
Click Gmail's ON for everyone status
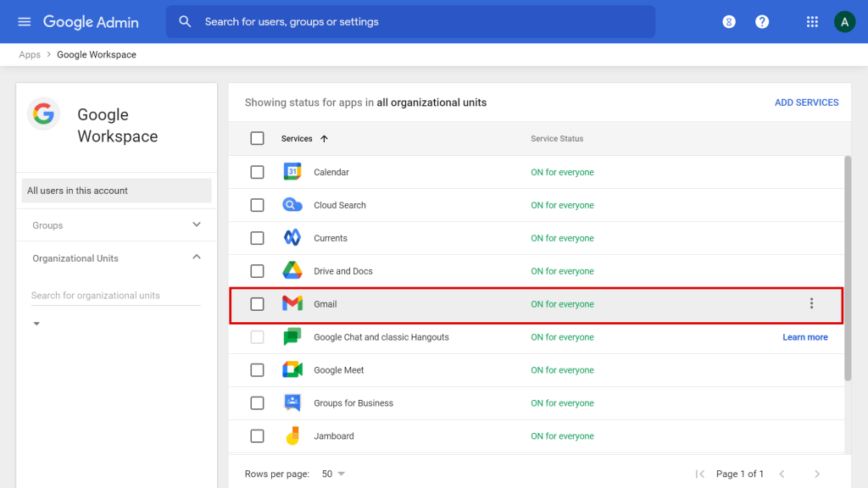point(562,304)
